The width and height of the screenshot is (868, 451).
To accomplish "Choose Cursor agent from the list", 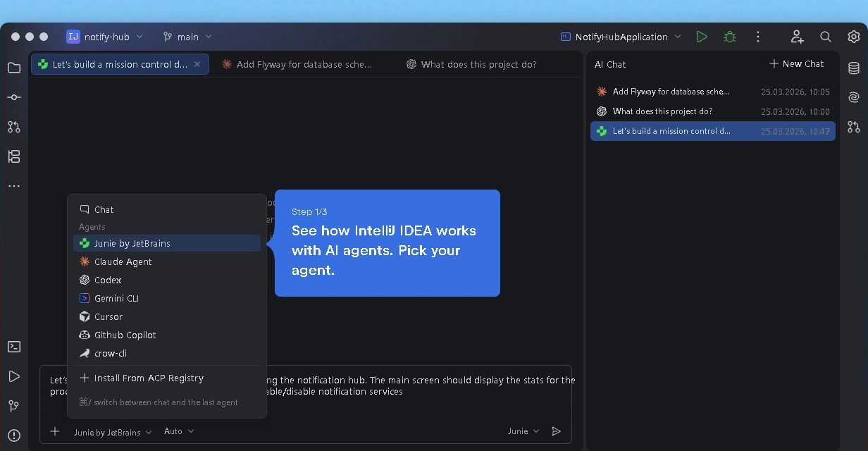I will 167,316.
